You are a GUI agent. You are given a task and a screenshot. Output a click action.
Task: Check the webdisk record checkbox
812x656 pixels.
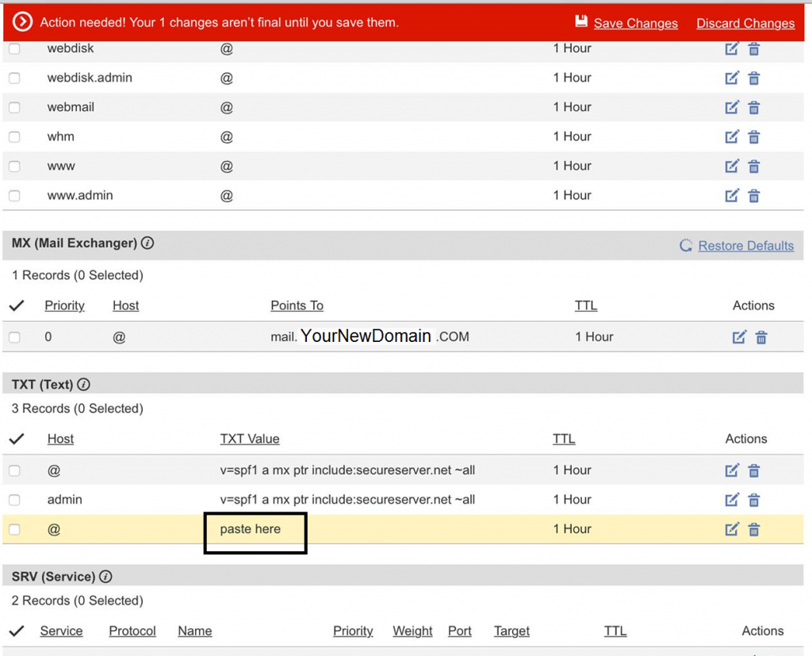[x=14, y=48]
